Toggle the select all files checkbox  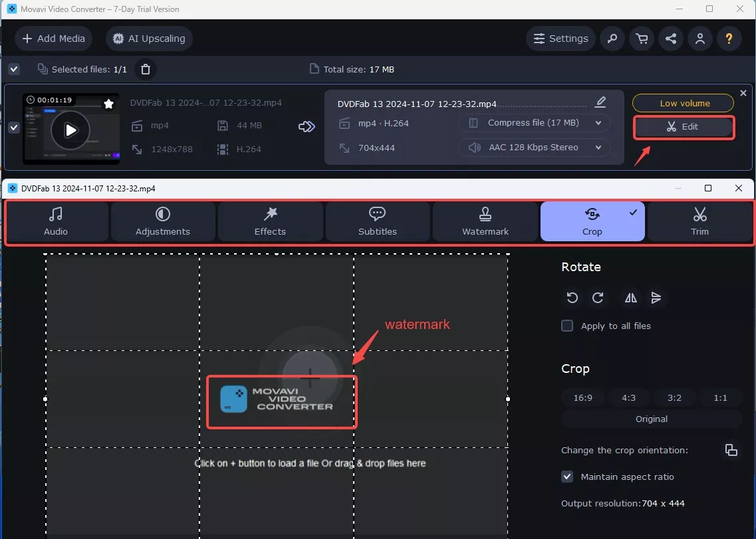coord(14,69)
